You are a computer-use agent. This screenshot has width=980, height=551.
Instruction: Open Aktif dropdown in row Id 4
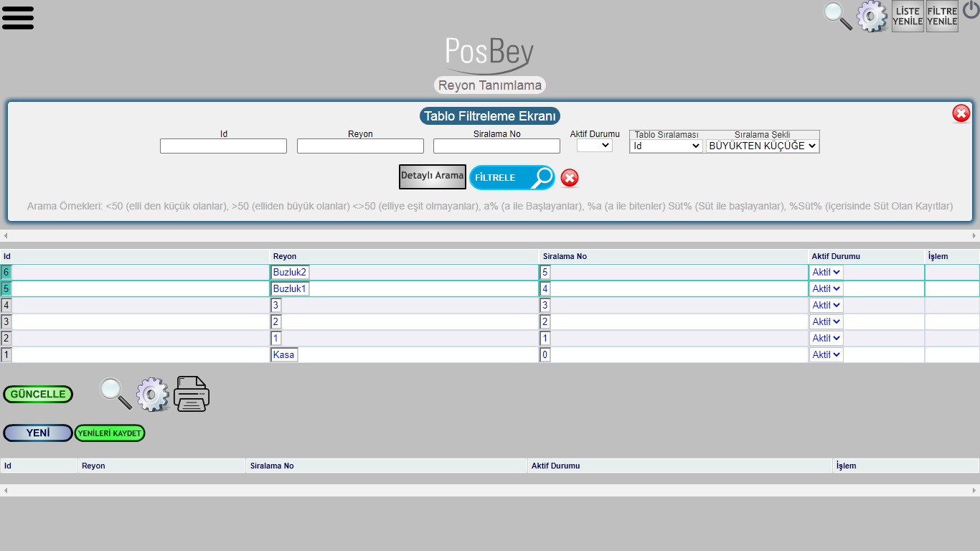826,306
